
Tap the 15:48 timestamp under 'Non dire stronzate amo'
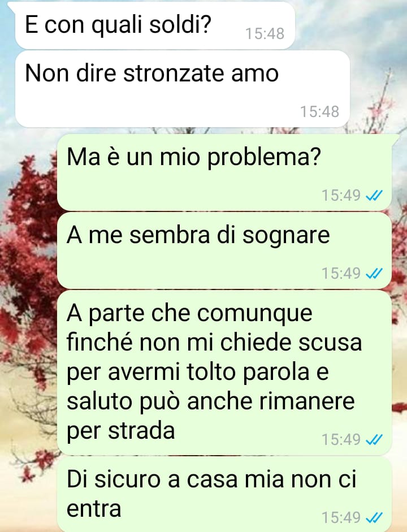pyautogui.click(x=319, y=111)
